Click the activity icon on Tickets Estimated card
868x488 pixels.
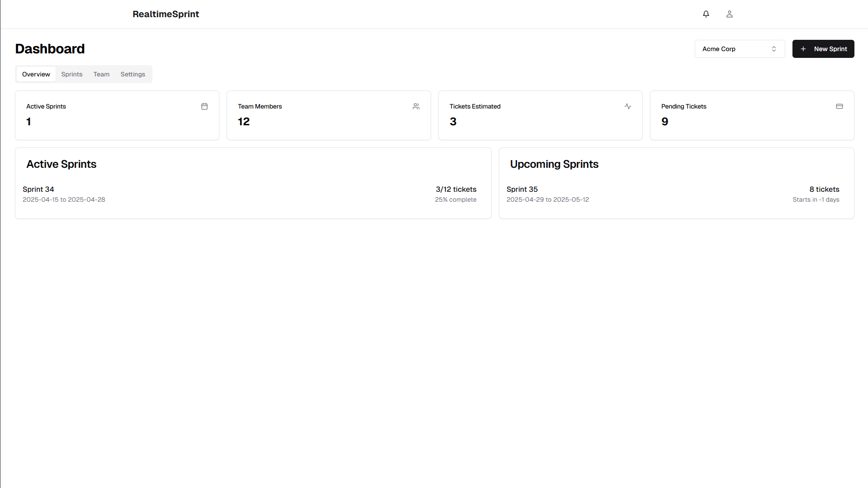tap(628, 106)
